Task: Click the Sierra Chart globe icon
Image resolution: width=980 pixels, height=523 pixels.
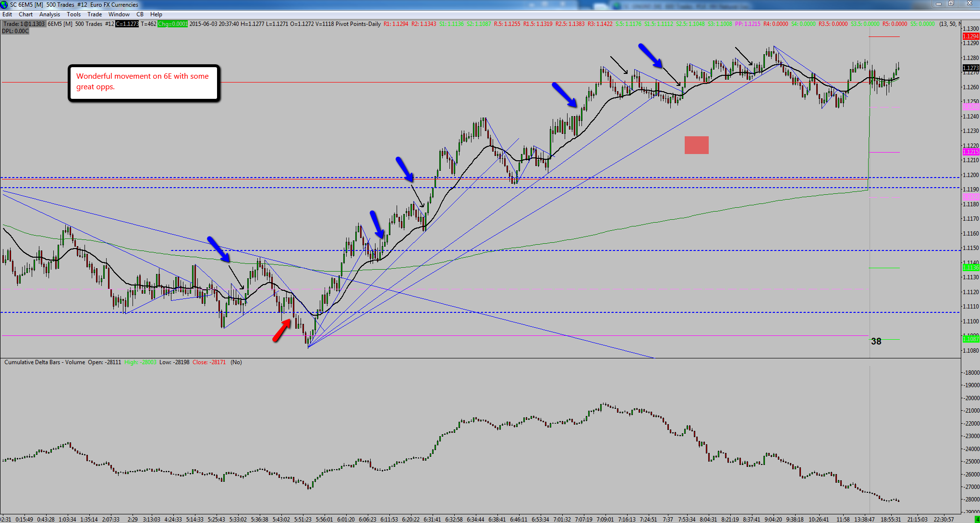Action: [4, 4]
